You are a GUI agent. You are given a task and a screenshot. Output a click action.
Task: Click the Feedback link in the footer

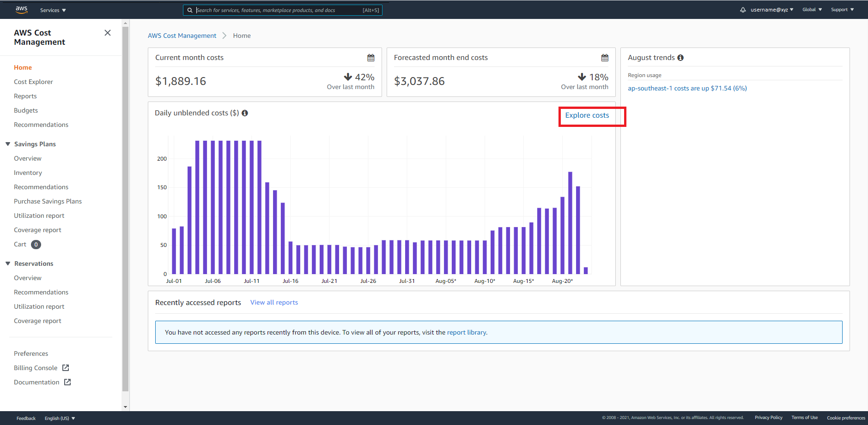pos(26,418)
